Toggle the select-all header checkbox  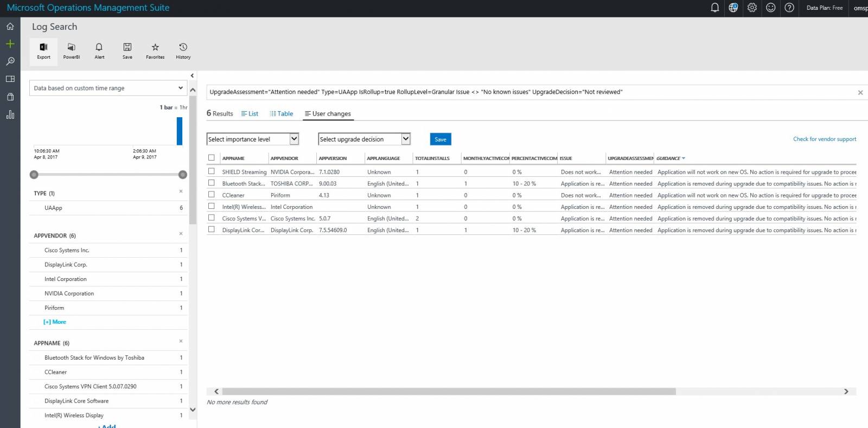click(x=212, y=158)
